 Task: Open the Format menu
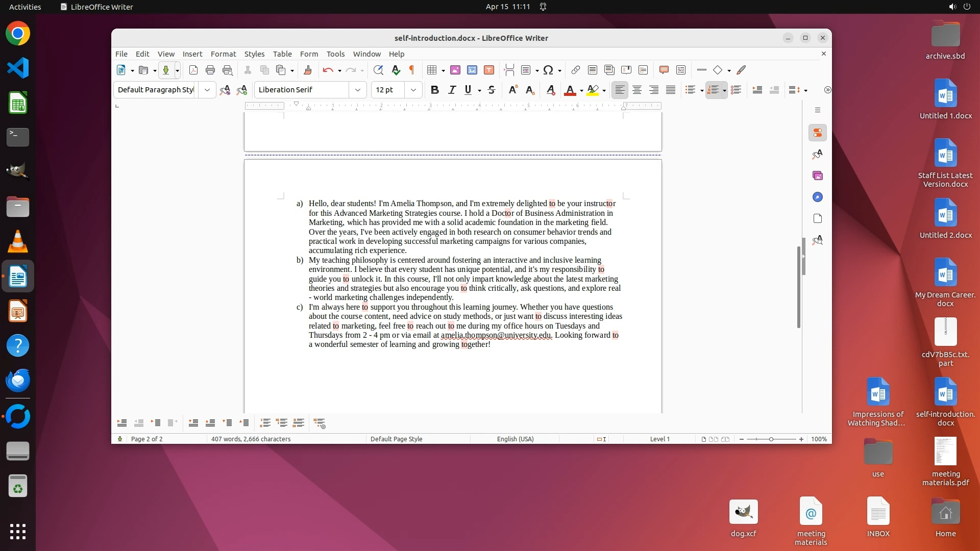[x=223, y=54]
